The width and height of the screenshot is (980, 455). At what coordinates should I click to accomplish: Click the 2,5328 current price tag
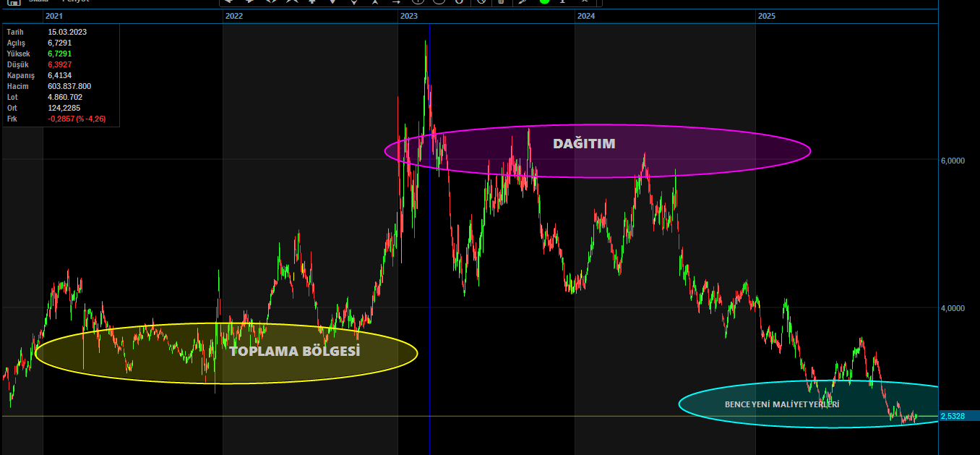point(954,416)
